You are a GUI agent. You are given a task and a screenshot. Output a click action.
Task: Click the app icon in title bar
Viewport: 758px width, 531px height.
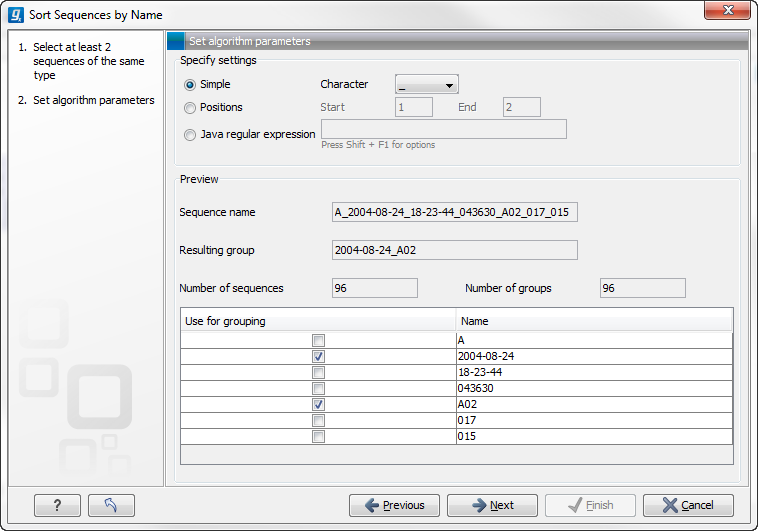[16, 15]
